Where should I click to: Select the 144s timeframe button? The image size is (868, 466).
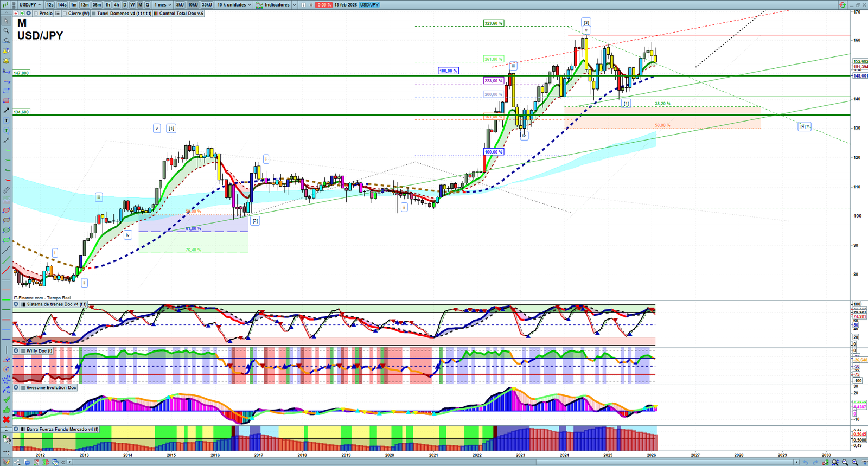(x=62, y=5)
